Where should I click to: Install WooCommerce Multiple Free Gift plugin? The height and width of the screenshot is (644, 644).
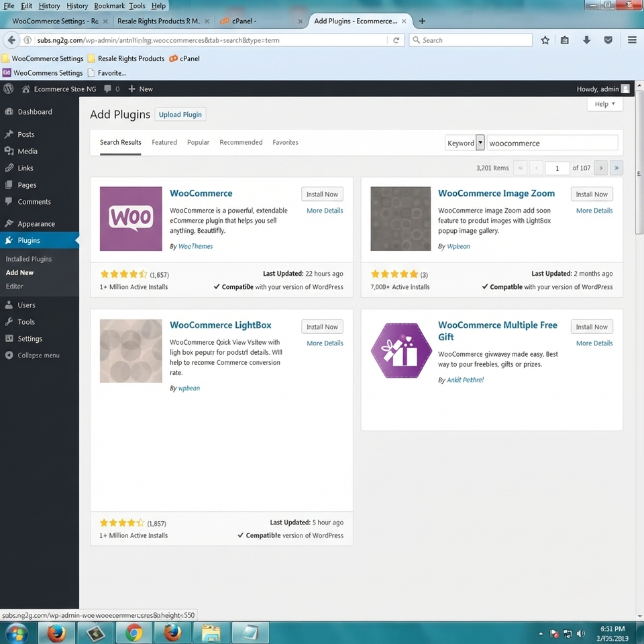592,327
